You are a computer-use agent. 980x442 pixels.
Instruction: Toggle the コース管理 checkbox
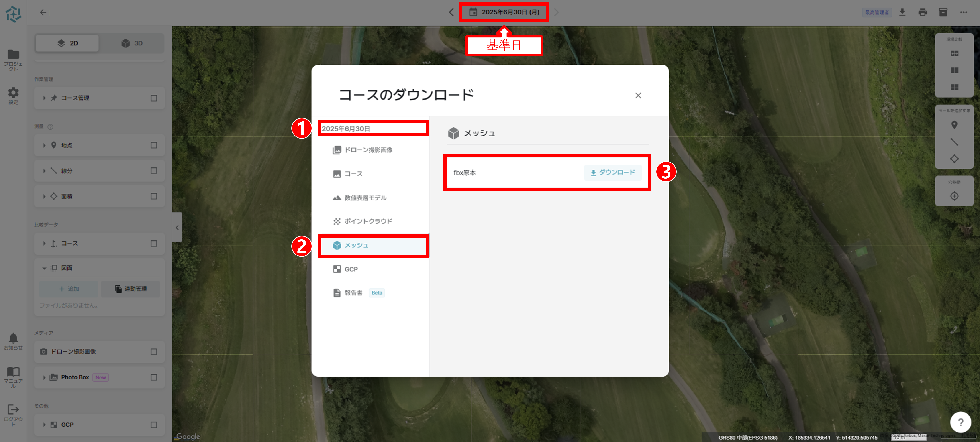point(154,98)
